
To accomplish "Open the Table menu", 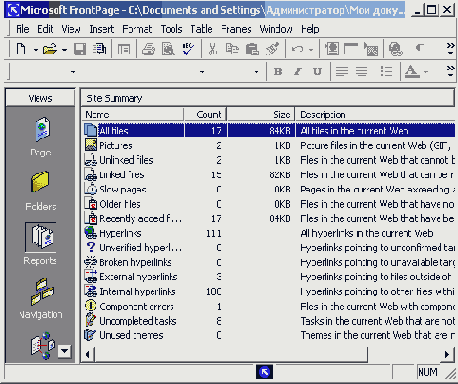I will click(201, 29).
